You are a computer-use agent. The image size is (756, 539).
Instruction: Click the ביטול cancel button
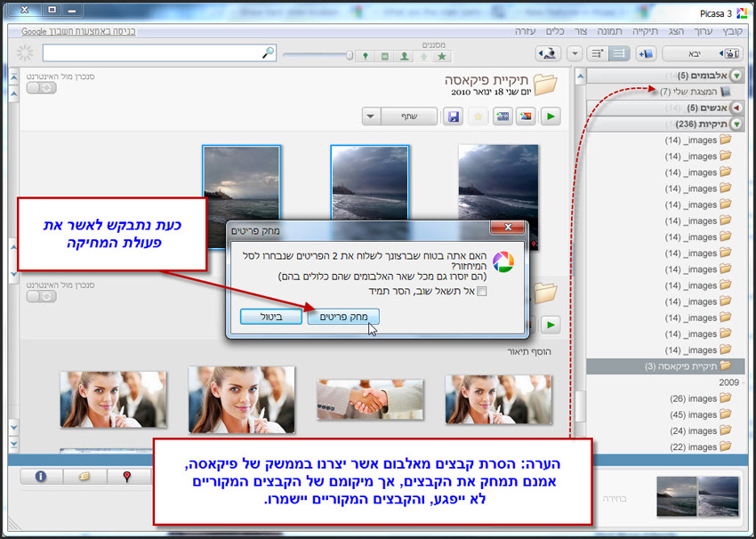tap(271, 317)
